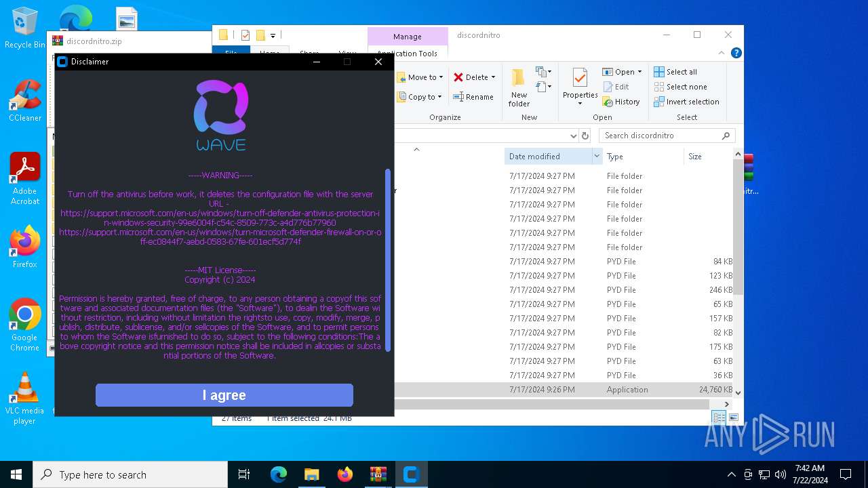Open Task View on the taskbar
Image resolution: width=868 pixels, height=488 pixels.
244,474
